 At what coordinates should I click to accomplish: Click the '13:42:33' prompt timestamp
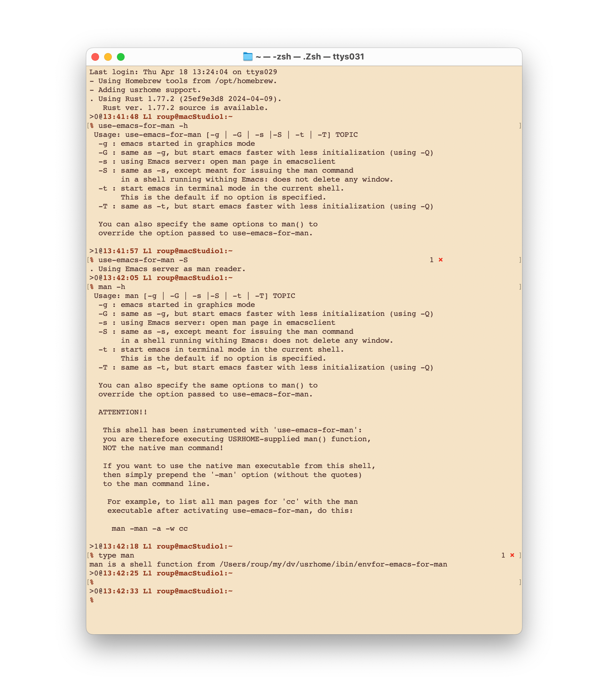tap(120, 591)
